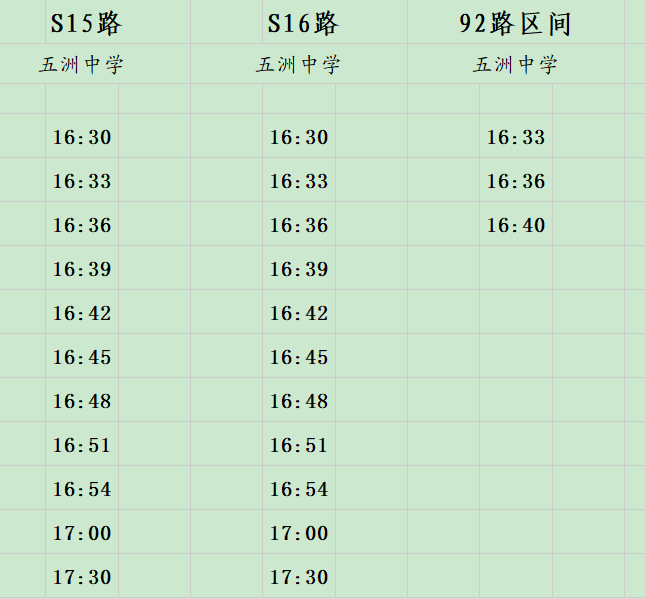Select the 17:30 cell in S15路 column

tap(82, 576)
